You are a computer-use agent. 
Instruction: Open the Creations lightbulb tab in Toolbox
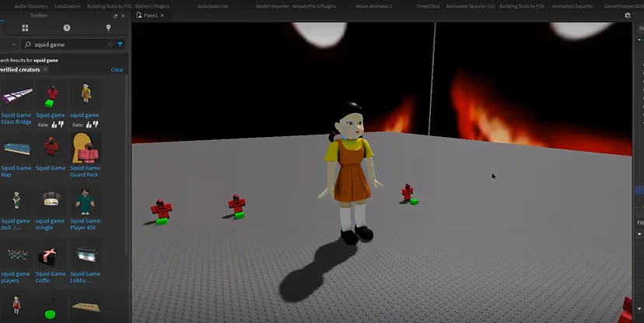(x=108, y=28)
